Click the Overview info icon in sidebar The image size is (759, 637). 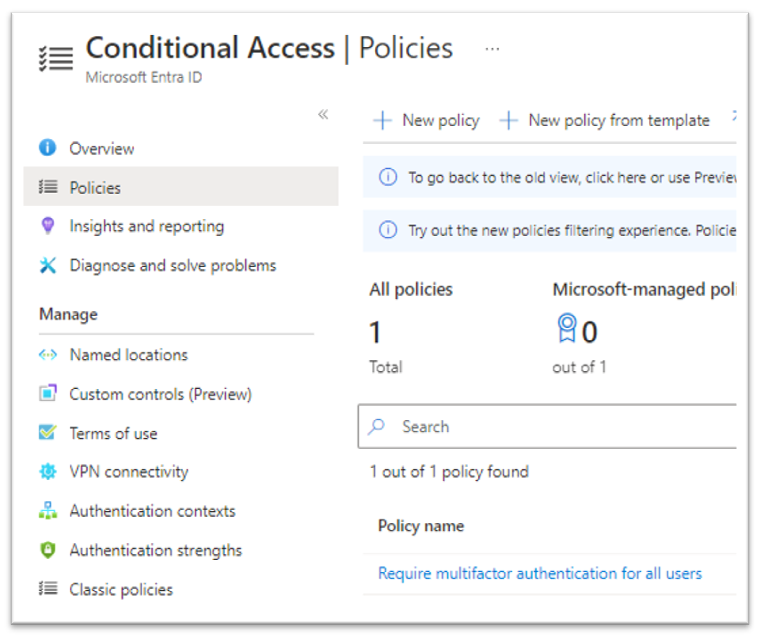pyautogui.click(x=47, y=148)
